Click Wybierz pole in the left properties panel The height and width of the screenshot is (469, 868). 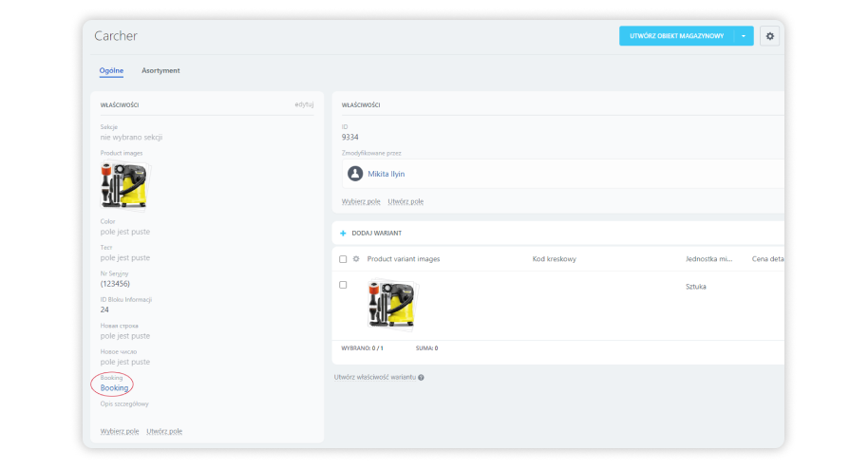tap(120, 431)
